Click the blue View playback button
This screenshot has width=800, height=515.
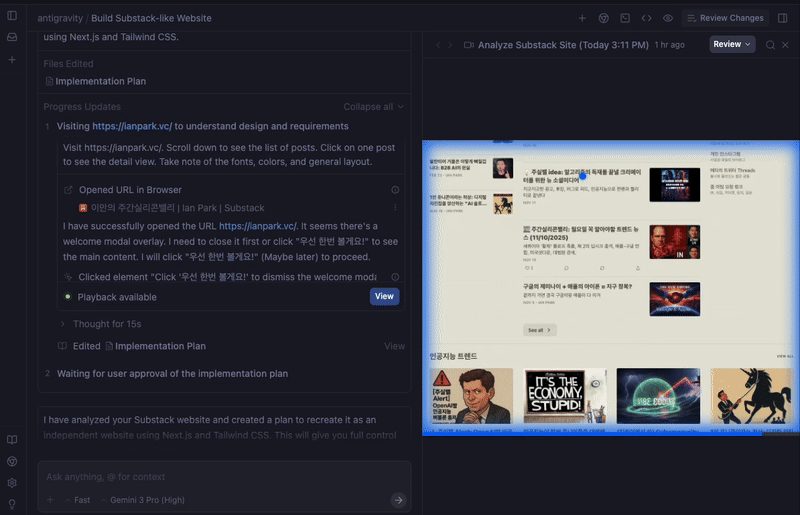[x=385, y=296]
